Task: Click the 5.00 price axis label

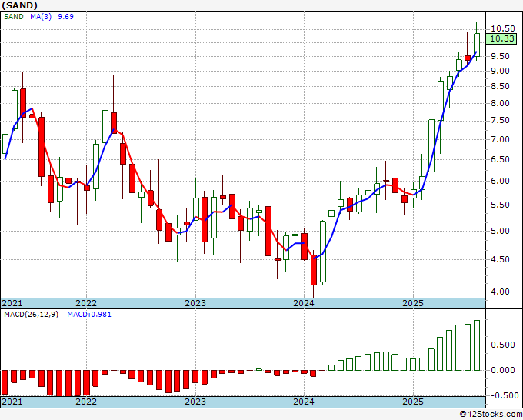Action: pos(501,231)
